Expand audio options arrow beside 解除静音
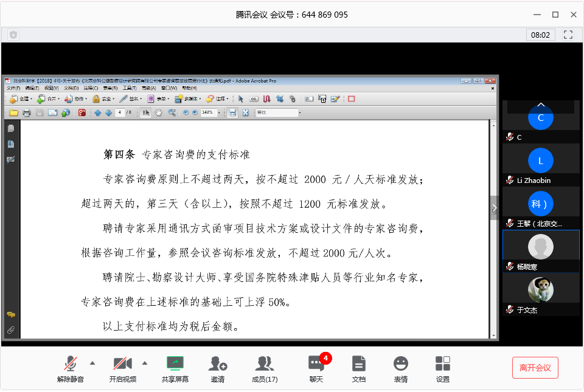 pos(92,363)
